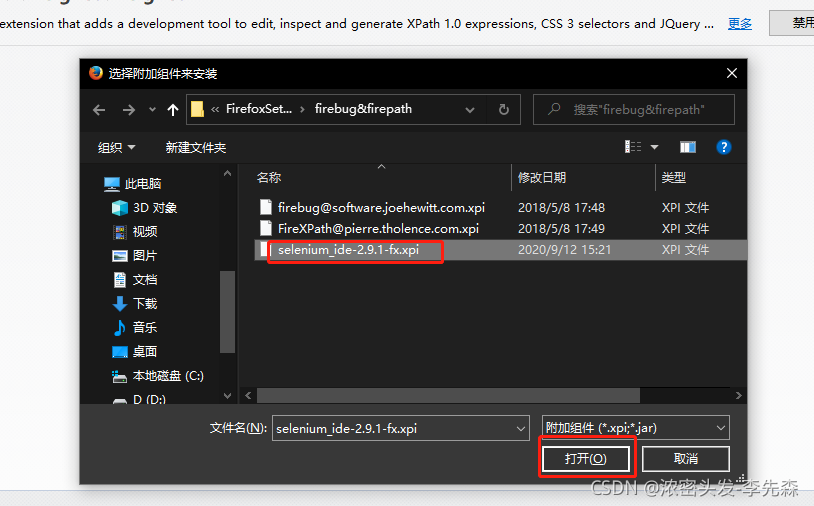Click date 2018/5/8 17:48 cell

pos(561,208)
